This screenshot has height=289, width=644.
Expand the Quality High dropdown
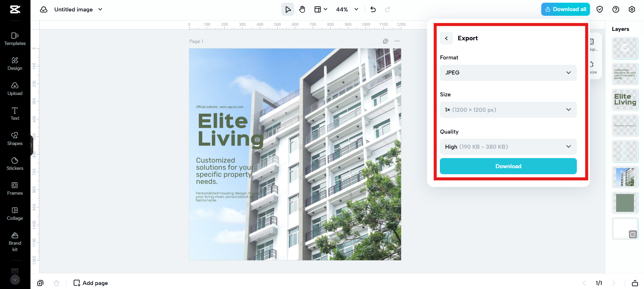point(508,147)
